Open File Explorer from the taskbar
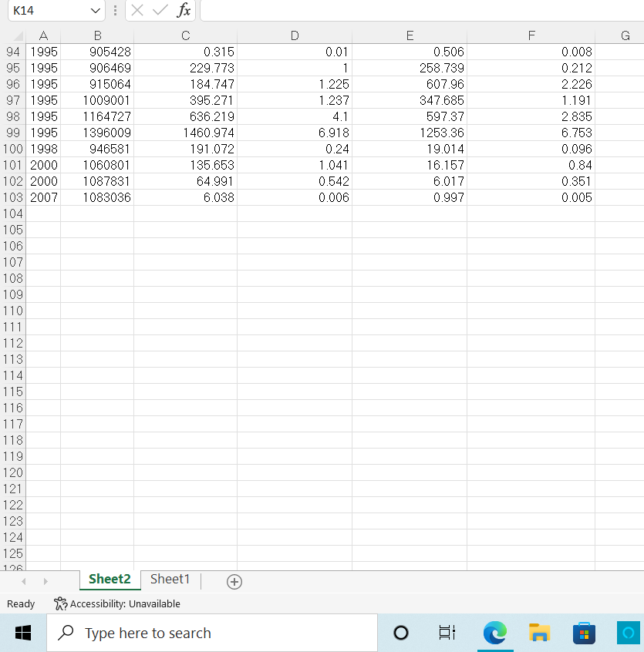 (539, 633)
